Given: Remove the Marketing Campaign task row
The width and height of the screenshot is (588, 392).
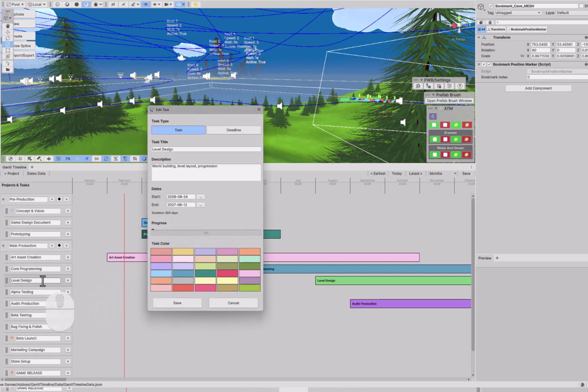Looking at the screenshot, I should point(68,350).
